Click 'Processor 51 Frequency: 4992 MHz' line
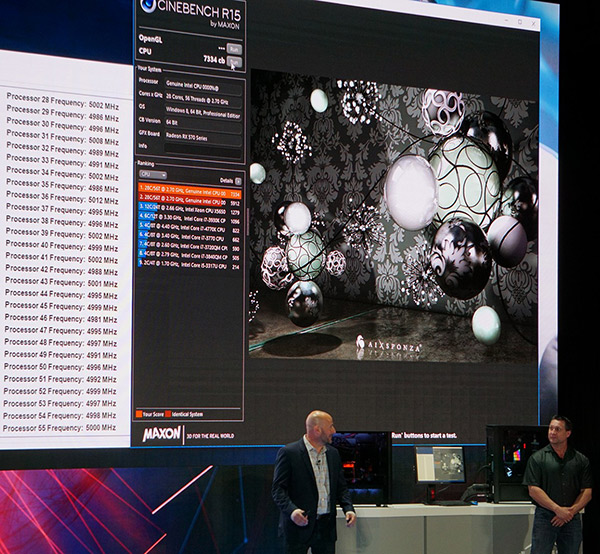This screenshot has width=600, height=554. click(60, 378)
